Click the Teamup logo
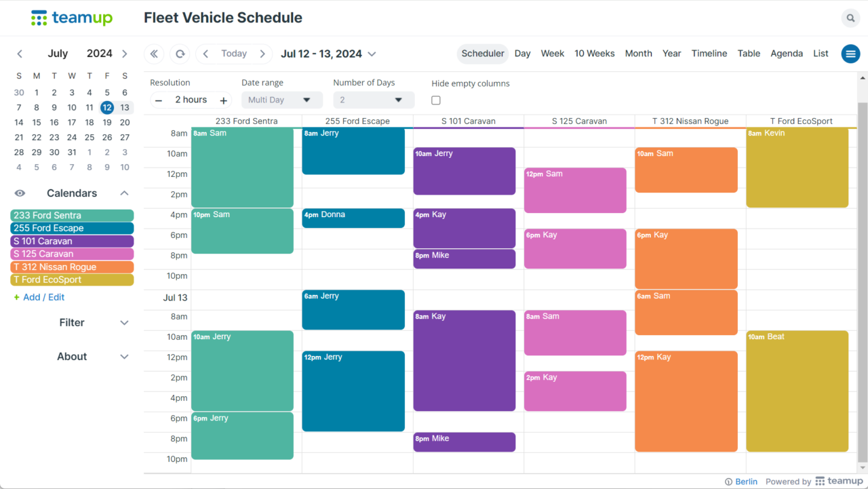The image size is (868, 489). tap(71, 18)
